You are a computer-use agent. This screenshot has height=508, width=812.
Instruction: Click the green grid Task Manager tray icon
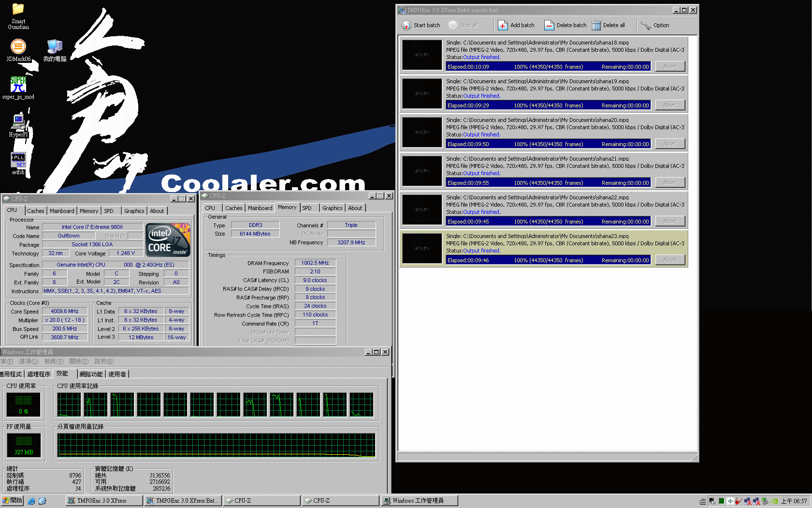(x=721, y=501)
